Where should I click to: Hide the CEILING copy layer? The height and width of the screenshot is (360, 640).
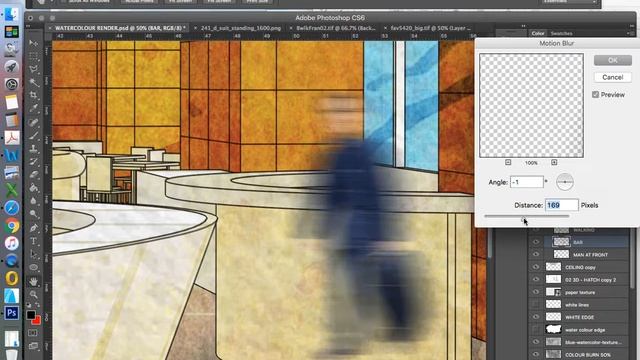[536, 267]
